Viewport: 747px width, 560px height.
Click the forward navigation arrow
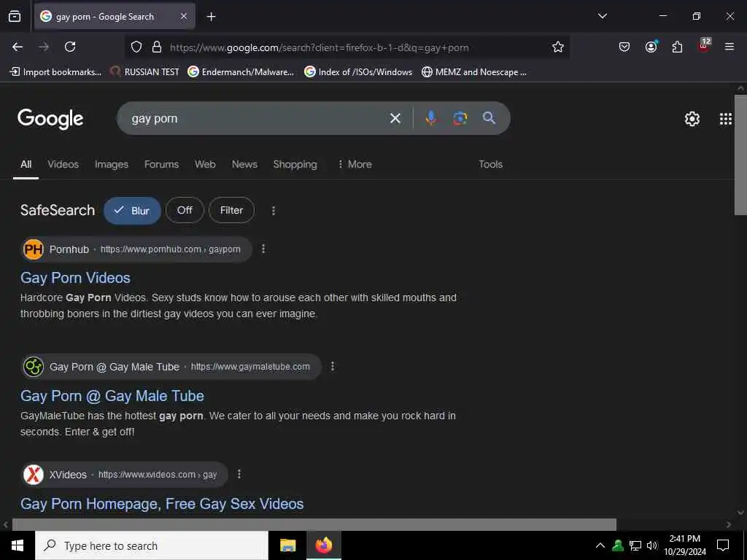click(x=44, y=47)
